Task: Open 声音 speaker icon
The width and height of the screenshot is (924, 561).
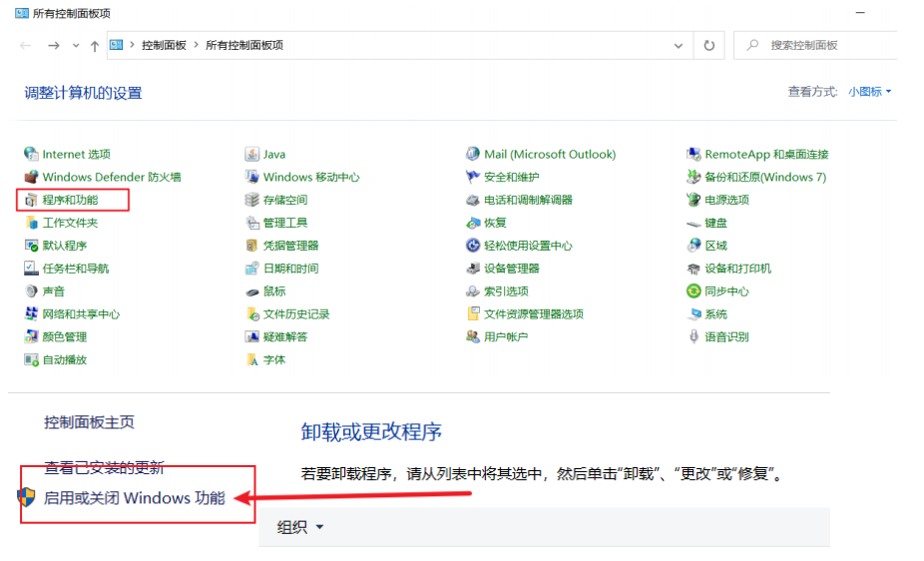Action: coord(31,291)
